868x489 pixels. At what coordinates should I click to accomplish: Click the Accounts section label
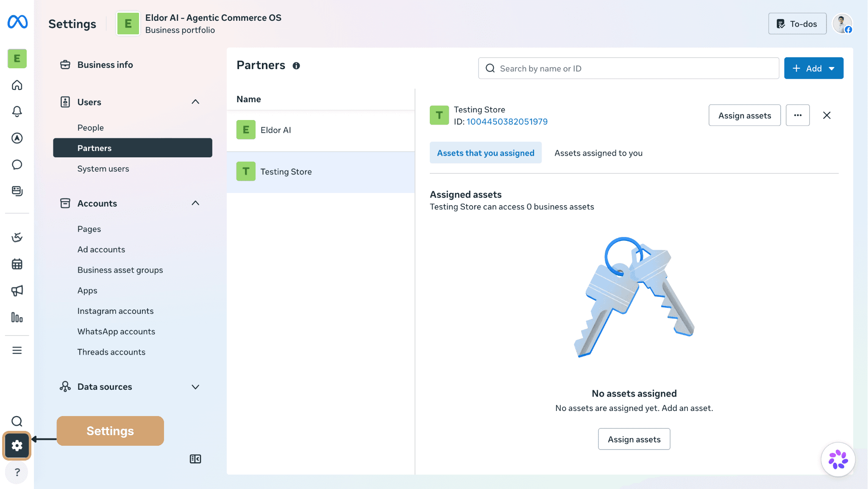97,204
